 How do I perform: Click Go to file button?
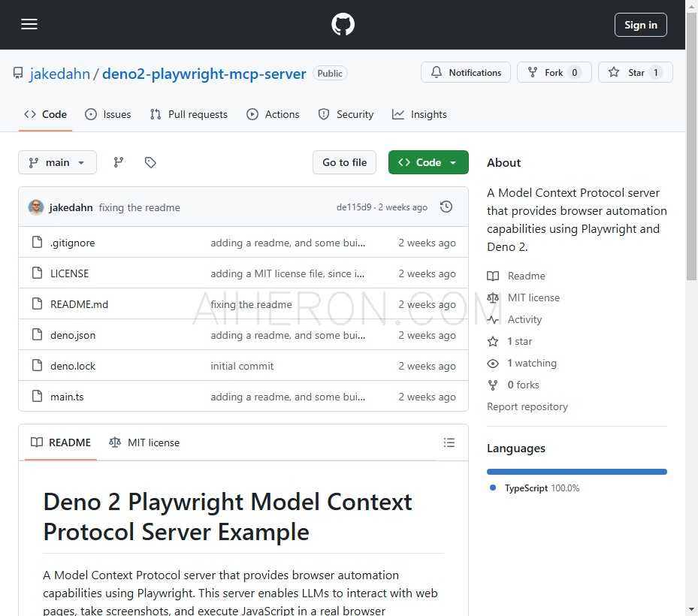coord(345,162)
